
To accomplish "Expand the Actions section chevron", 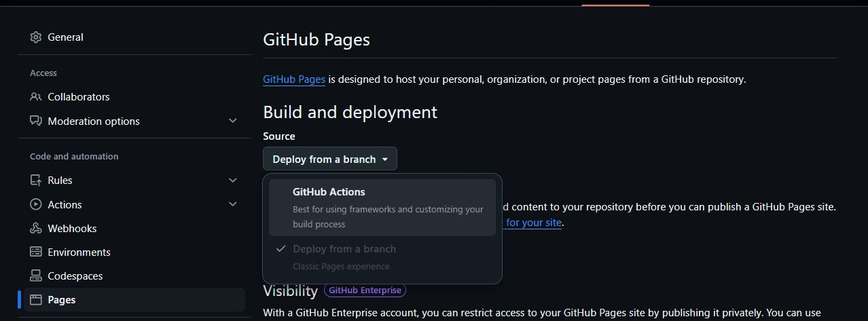I will [233, 204].
